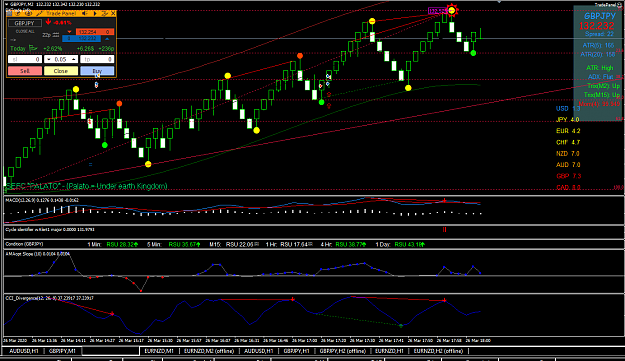The height and width of the screenshot is (361, 625).
Task: Click the red 132.232 dashboard price
Action: coord(597,26)
